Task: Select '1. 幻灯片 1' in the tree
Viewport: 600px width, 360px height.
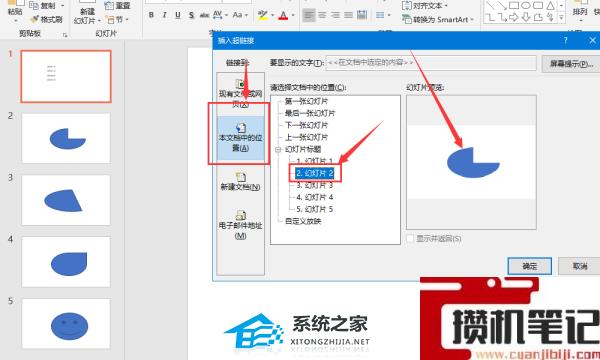Action: [x=315, y=161]
